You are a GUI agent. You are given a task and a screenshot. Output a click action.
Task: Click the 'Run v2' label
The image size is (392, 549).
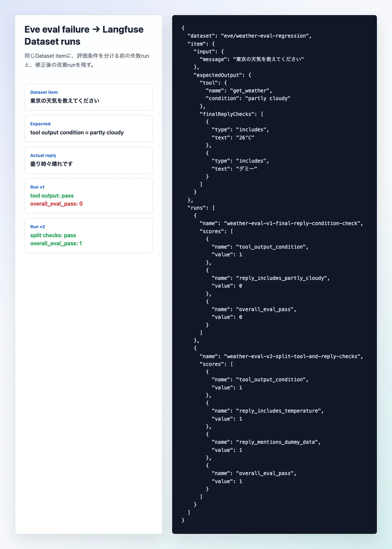38,226
